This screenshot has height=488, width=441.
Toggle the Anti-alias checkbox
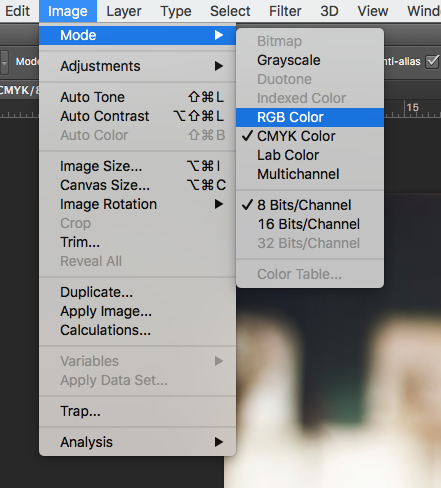[x=432, y=62]
